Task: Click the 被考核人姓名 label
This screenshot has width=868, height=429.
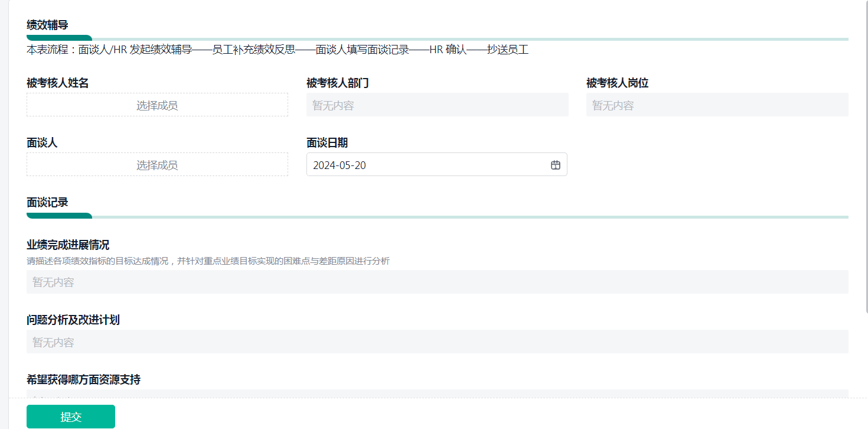Action: pyautogui.click(x=58, y=83)
